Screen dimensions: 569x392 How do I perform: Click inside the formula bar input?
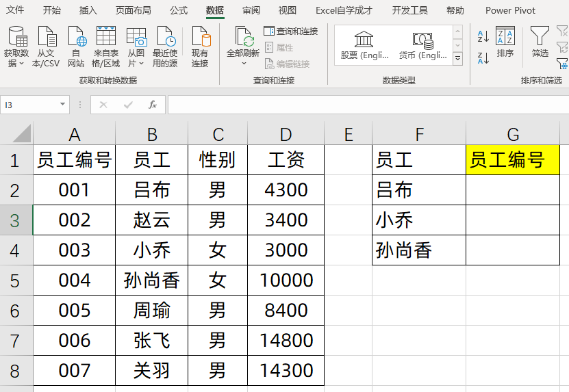[368, 105]
